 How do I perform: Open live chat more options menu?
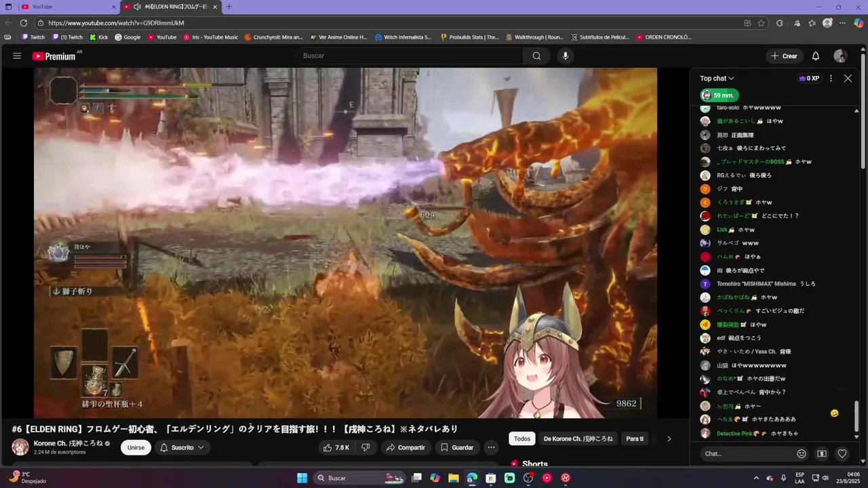831,78
